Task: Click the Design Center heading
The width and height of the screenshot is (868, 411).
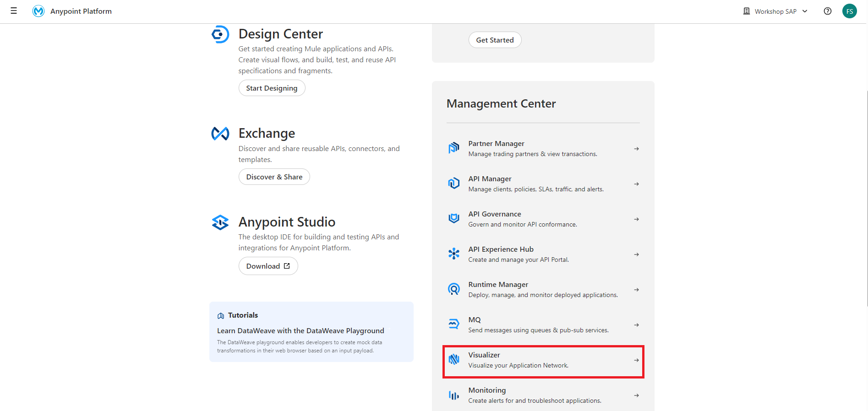Action: pos(281,34)
